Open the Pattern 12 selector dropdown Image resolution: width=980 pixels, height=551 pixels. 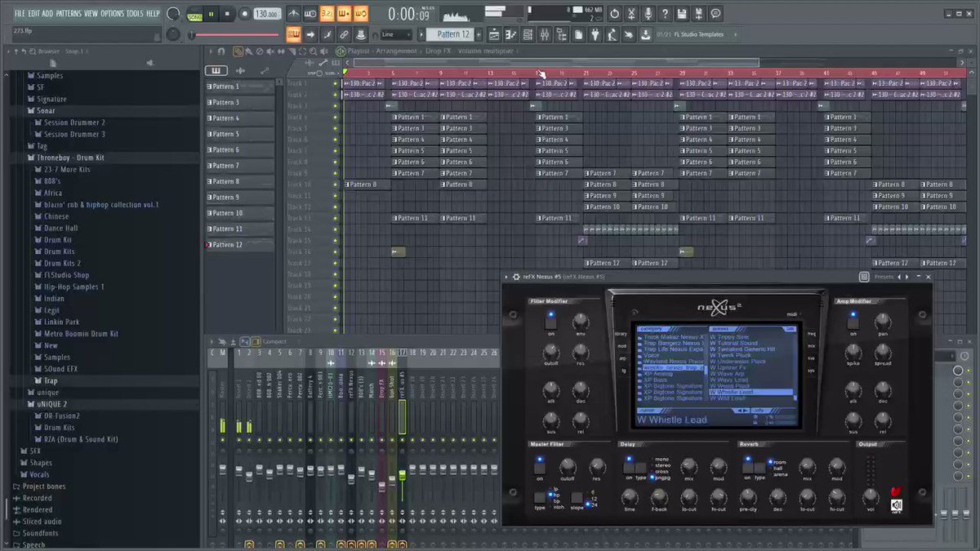[x=454, y=34]
